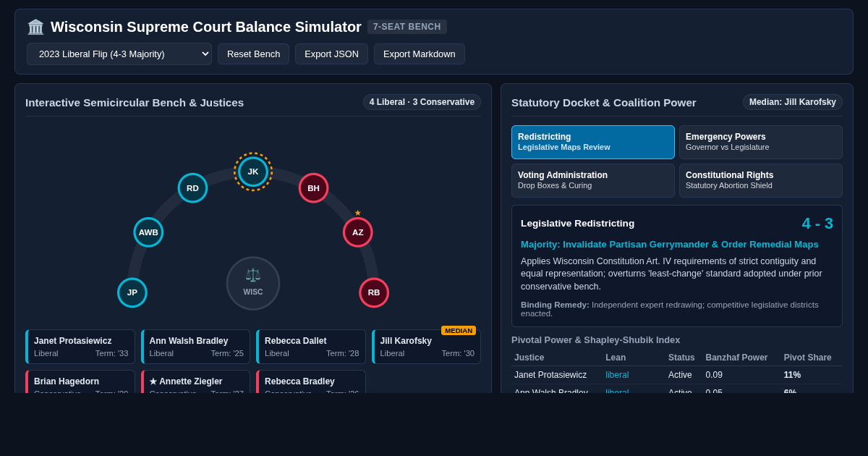Select the JP justice seat circle

click(x=132, y=292)
